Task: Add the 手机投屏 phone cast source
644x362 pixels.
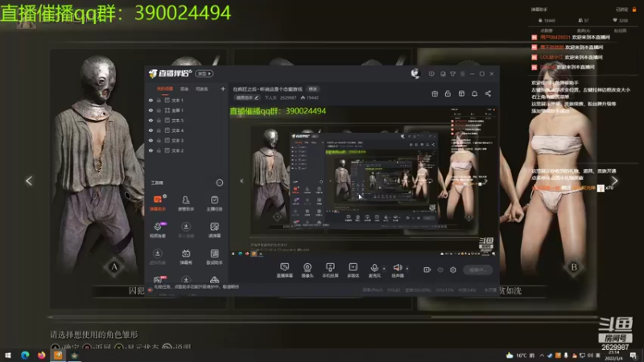Action: [x=330, y=270]
